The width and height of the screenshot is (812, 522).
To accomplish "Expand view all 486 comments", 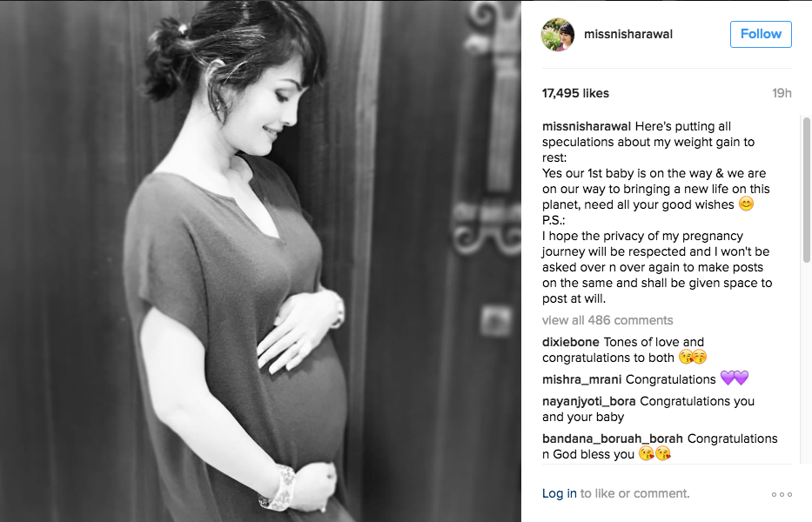I will [x=607, y=320].
